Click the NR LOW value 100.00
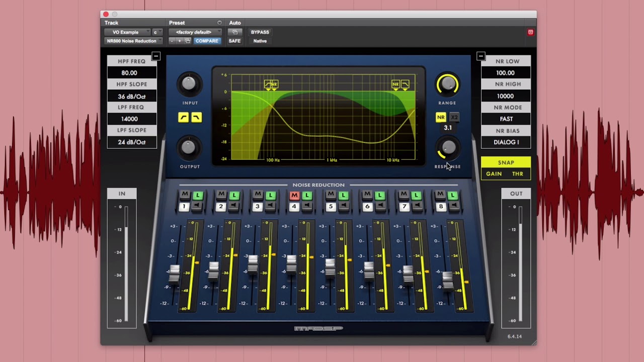This screenshot has height=362, width=644. click(506, 73)
